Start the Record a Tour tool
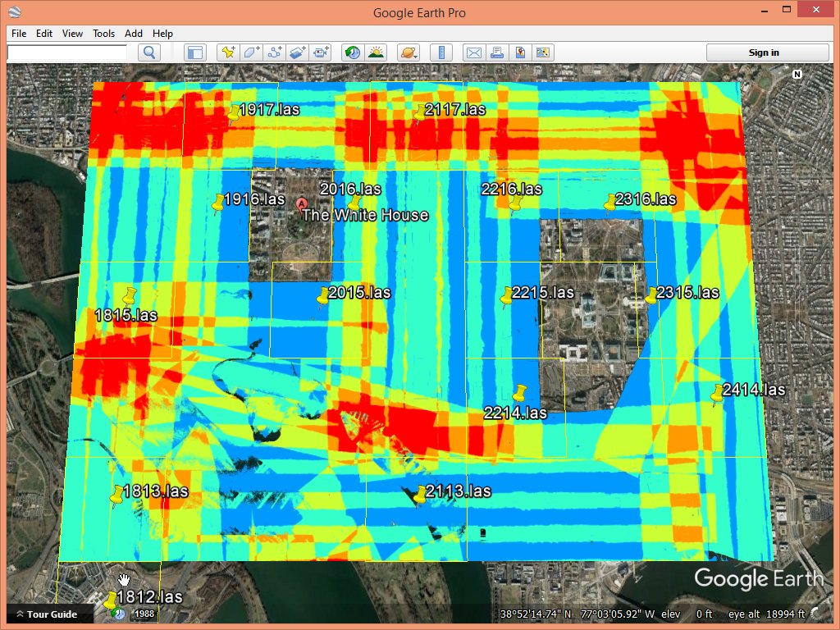840x630 pixels. [x=321, y=52]
